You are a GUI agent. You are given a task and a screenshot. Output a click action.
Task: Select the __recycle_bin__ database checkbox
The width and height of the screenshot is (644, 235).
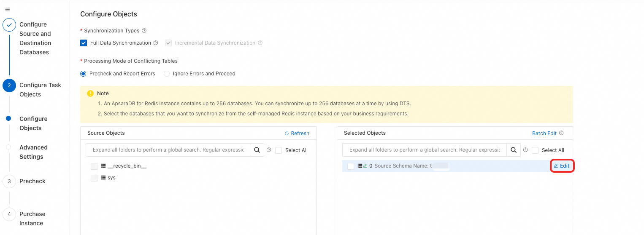94,166
